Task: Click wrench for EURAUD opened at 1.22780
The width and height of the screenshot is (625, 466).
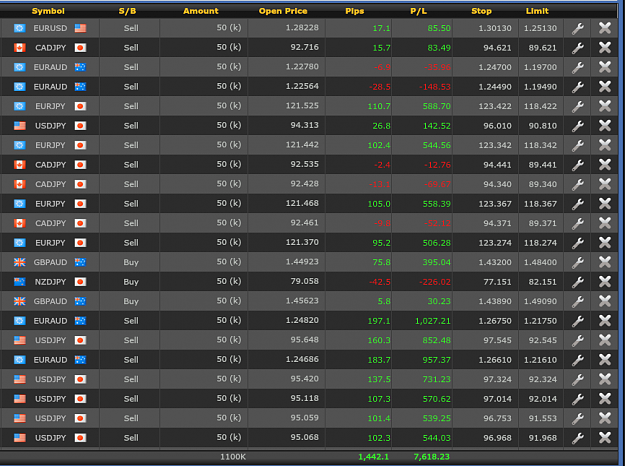Action: point(578,67)
